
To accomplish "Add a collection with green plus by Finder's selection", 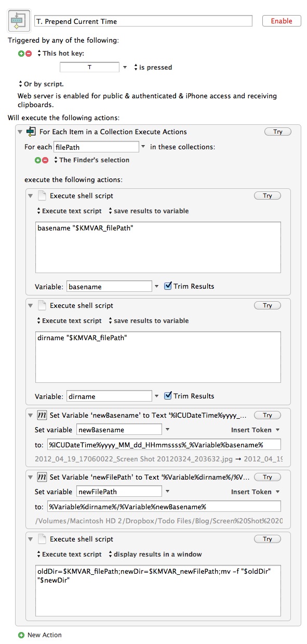I will tap(38, 160).
